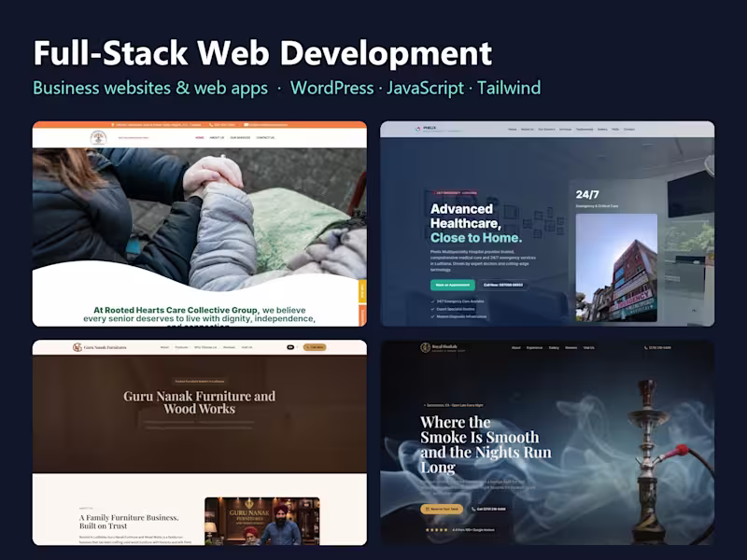The width and height of the screenshot is (747, 560).
Task: Click the 'Full-Stack Web Development' title
Action: pyautogui.click(x=262, y=52)
